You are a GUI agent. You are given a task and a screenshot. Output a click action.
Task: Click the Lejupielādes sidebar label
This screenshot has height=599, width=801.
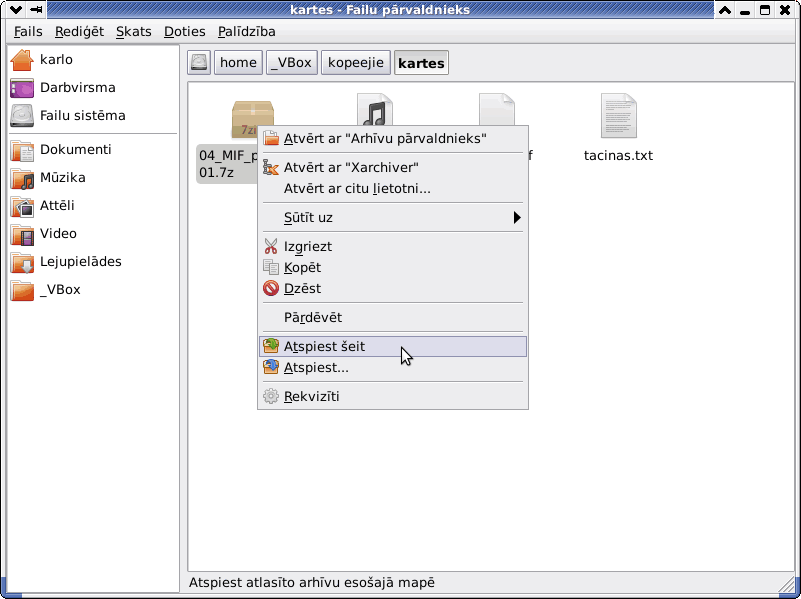81,261
